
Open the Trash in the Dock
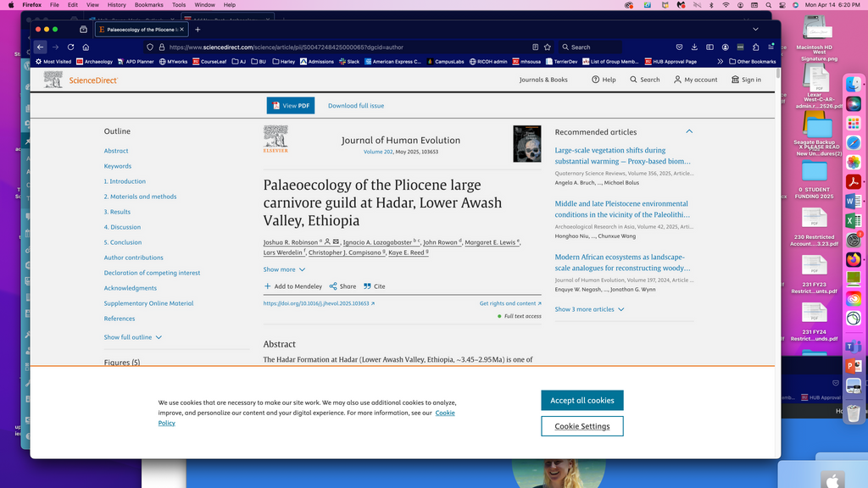coord(853,413)
